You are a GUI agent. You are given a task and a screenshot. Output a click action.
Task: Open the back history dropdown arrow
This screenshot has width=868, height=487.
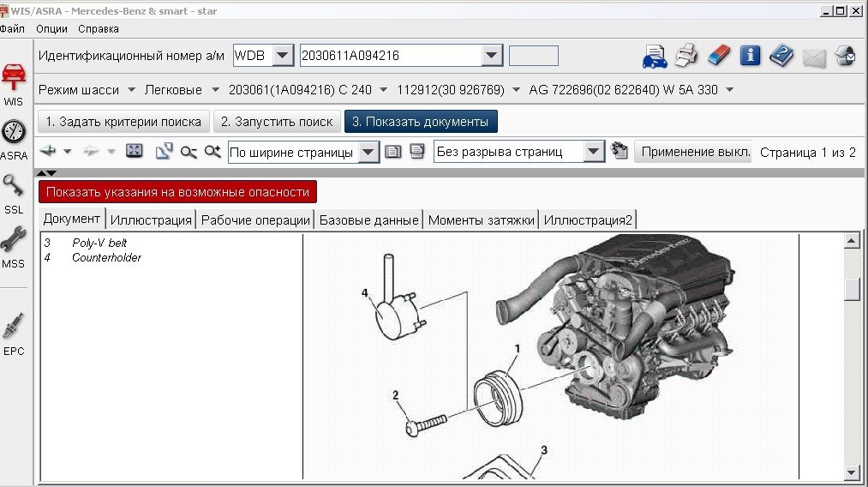68,151
